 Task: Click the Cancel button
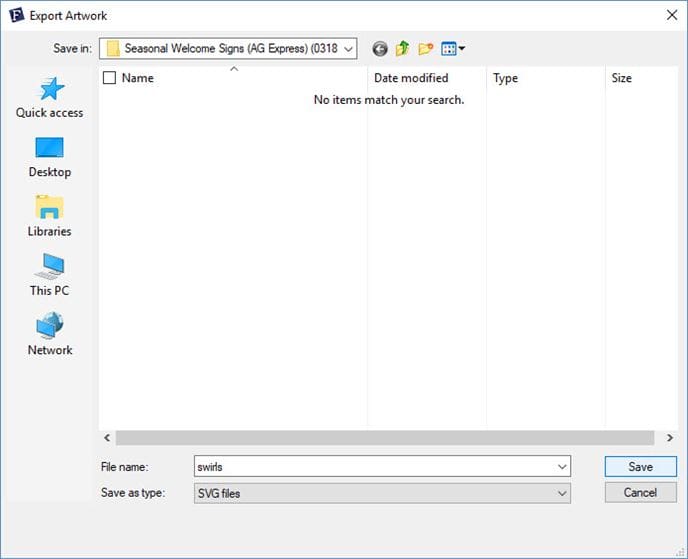(x=641, y=493)
